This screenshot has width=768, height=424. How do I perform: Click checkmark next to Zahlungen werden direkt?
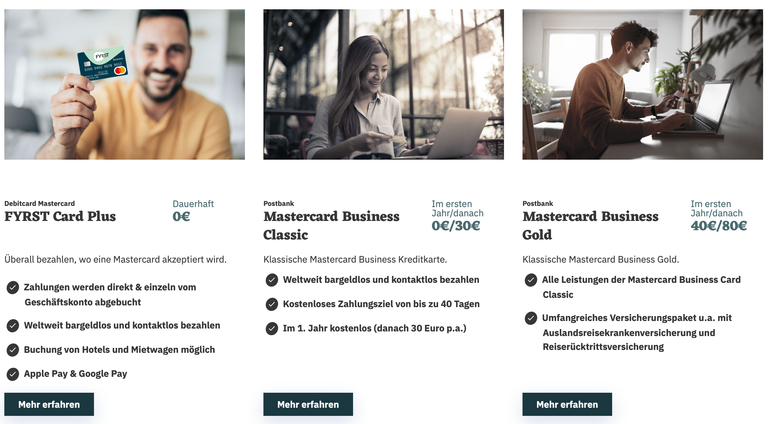pos(13,288)
